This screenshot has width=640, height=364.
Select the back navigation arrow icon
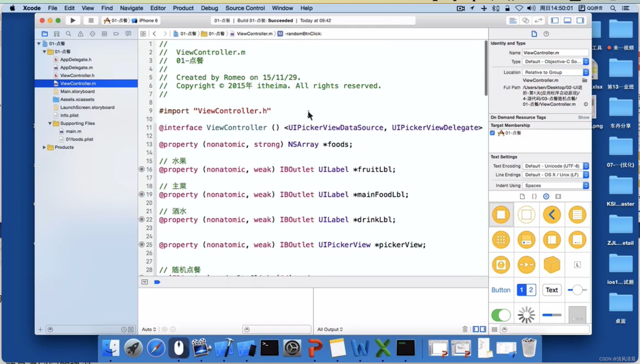pyautogui.click(x=155, y=33)
